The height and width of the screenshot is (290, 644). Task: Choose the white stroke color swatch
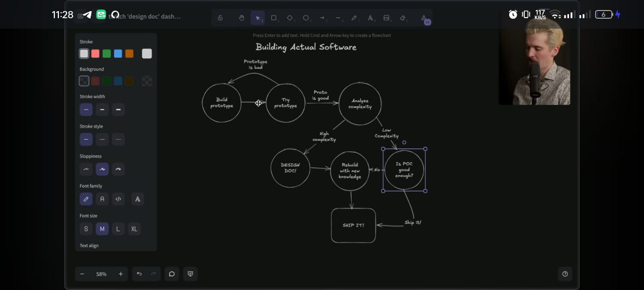point(84,53)
